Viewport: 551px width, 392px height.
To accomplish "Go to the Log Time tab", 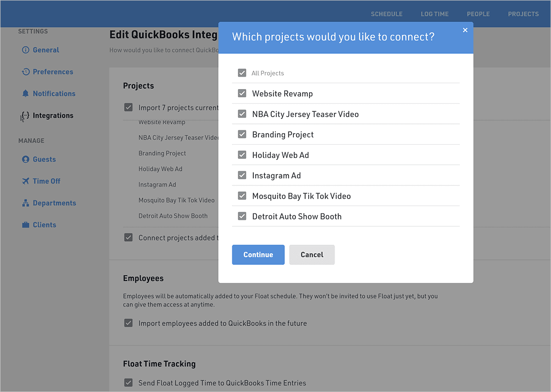I will [434, 14].
